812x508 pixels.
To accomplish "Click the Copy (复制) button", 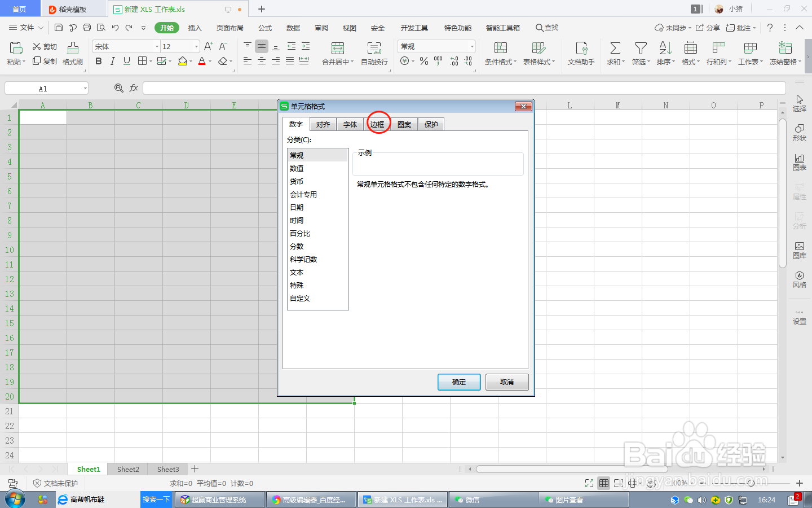I will click(45, 61).
